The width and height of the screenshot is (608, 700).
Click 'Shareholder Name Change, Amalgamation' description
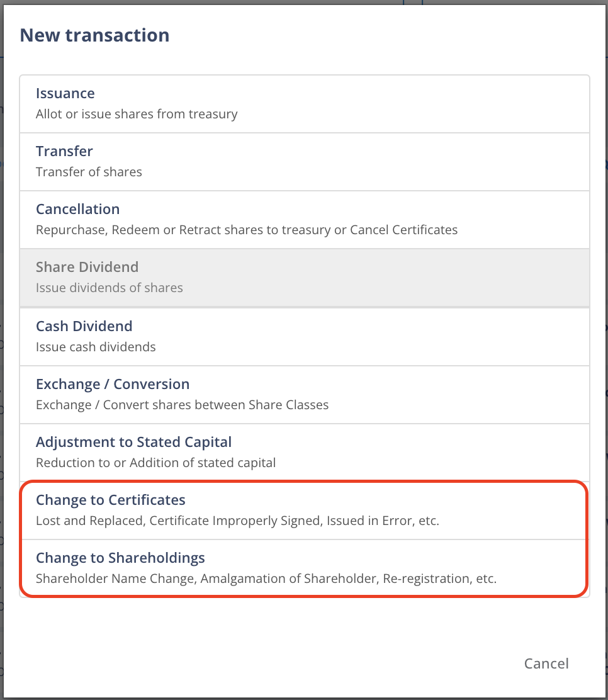point(266,579)
